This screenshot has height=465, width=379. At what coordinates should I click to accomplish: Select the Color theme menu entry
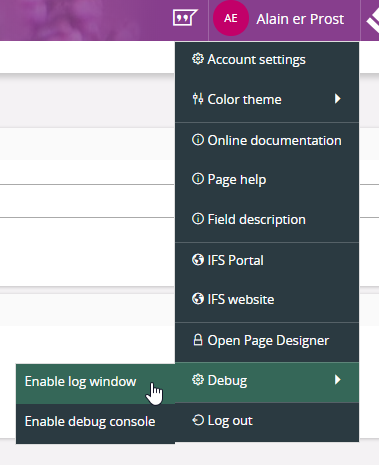coord(267,99)
